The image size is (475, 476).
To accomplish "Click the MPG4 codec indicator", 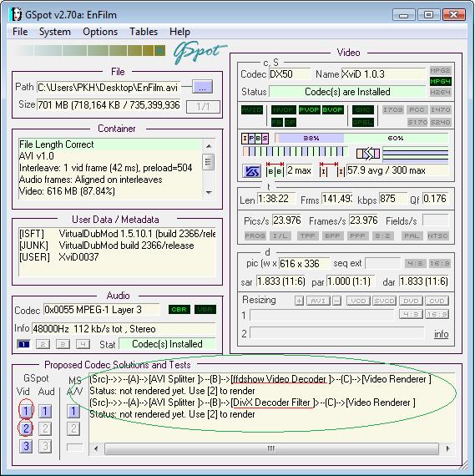I will pos(441,81).
